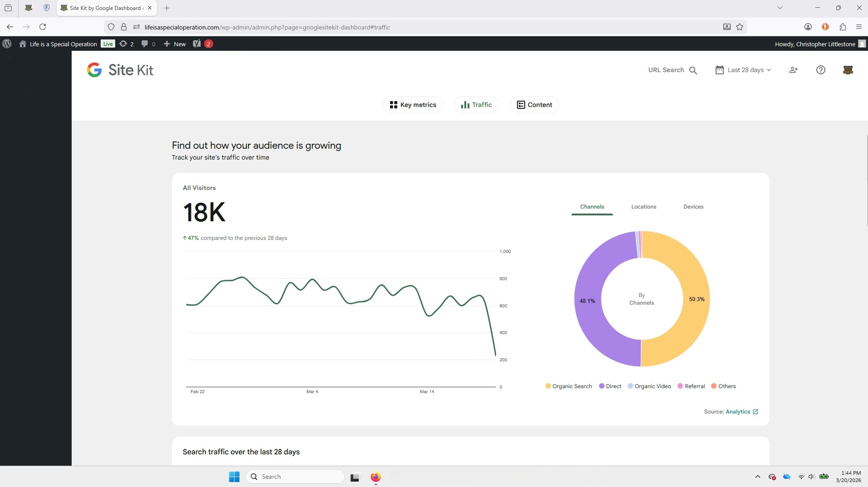Image resolution: width=868 pixels, height=487 pixels.
Task: Open a new browser tab
Action: click(x=167, y=8)
